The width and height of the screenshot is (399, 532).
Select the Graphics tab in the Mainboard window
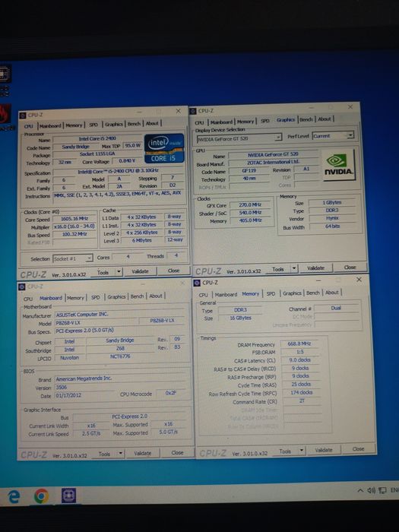[x=116, y=296]
